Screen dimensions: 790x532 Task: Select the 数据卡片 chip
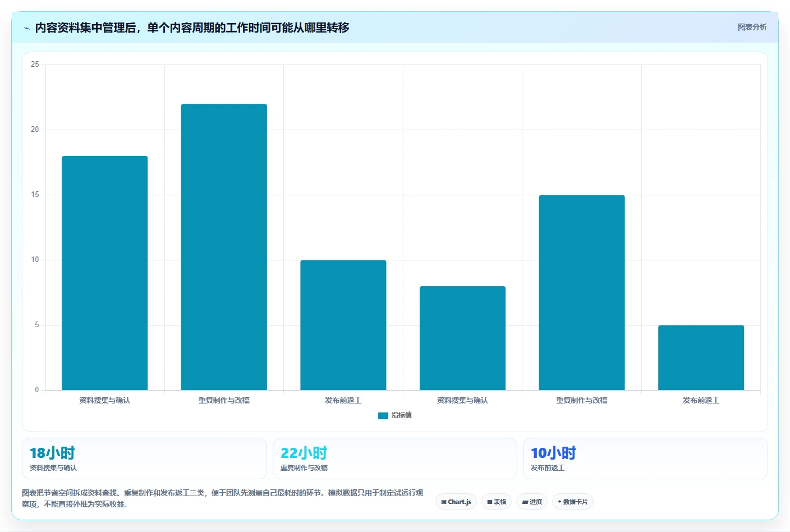(x=573, y=502)
